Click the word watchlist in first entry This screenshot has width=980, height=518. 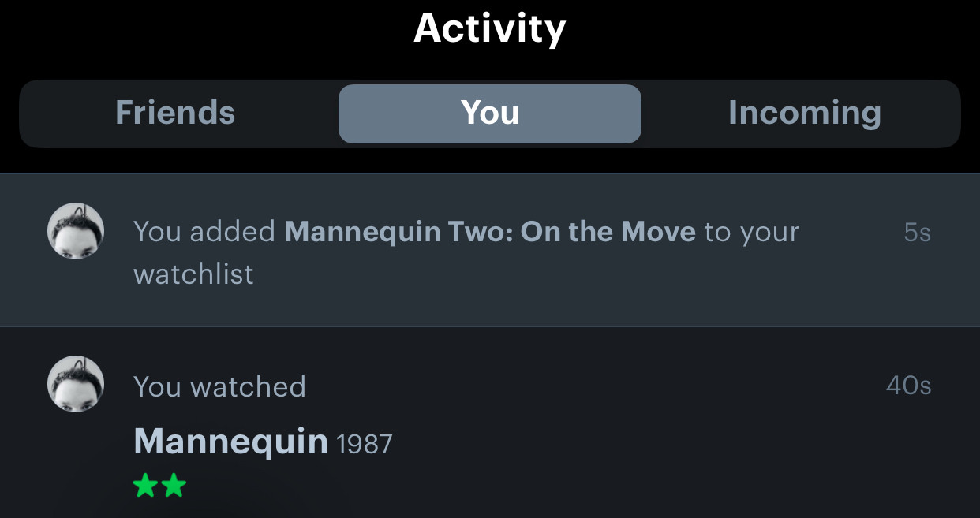click(193, 274)
